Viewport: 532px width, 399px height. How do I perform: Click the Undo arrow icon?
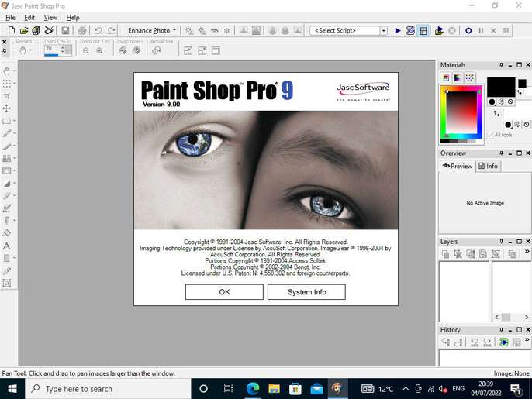[98, 30]
